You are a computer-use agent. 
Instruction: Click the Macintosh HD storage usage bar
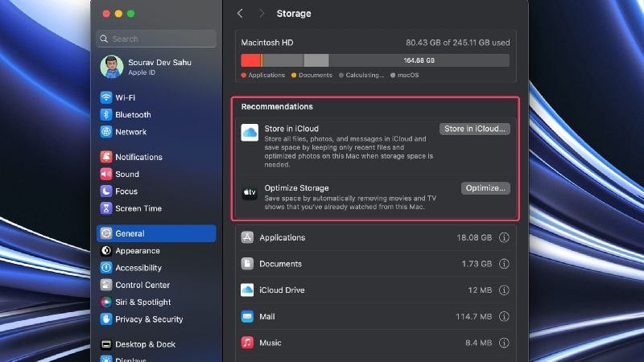375,60
